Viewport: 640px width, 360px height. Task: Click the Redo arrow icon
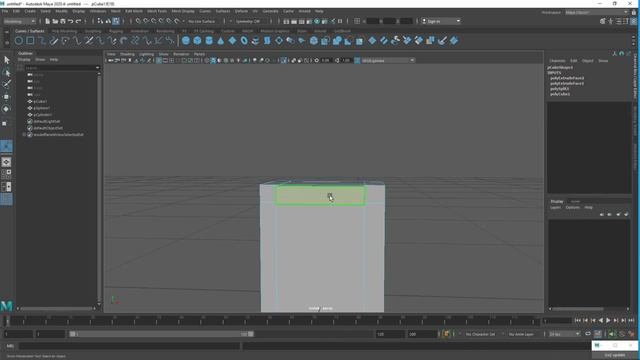tap(78, 21)
